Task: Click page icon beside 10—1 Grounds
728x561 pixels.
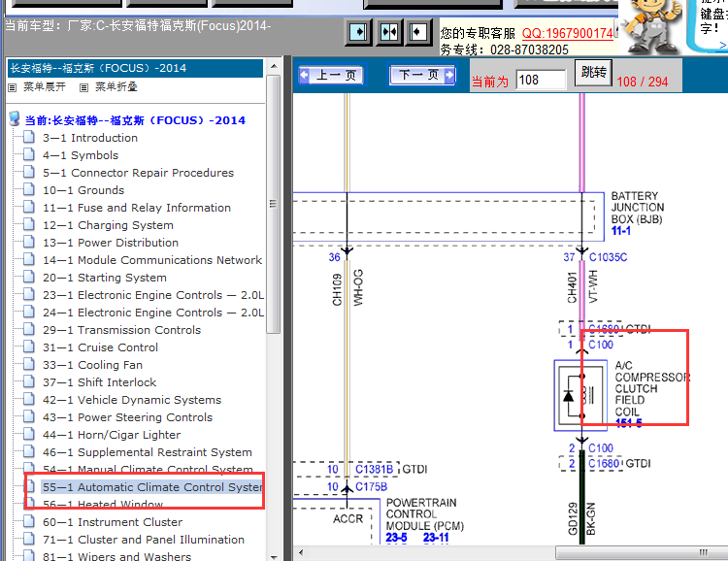Action: pos(29,189)
